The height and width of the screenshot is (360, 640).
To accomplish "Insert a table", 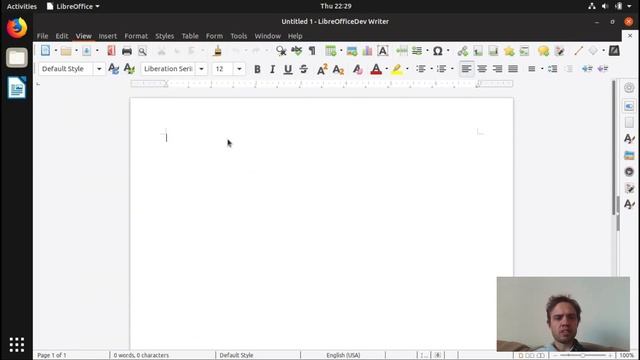I will coord(331,51).
